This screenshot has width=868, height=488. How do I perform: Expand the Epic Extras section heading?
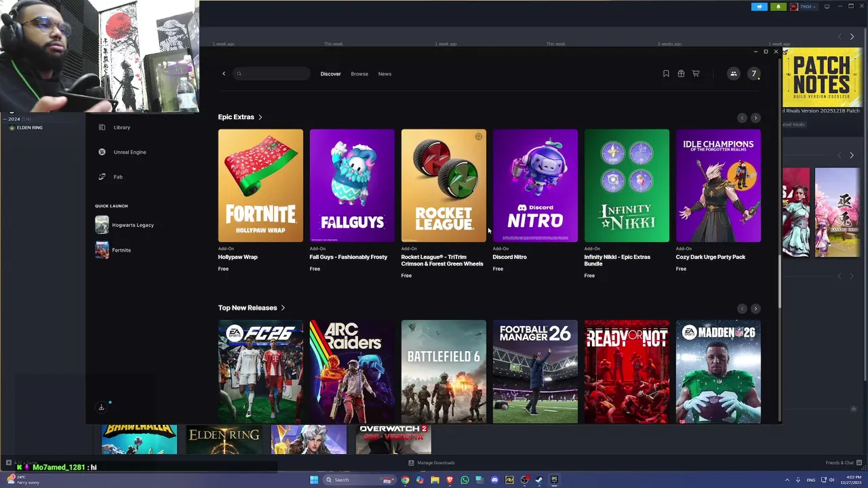click(x=240, y=117)
